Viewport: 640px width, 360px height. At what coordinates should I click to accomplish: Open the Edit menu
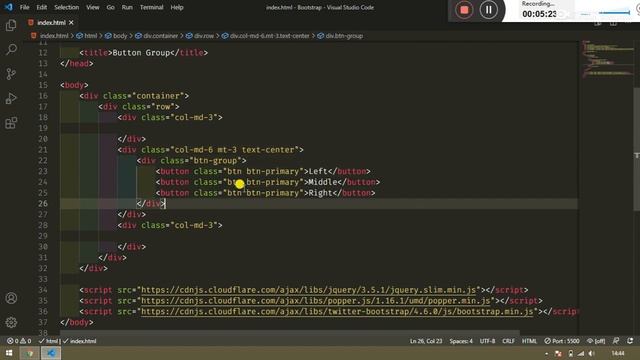[x=42, y=7]
